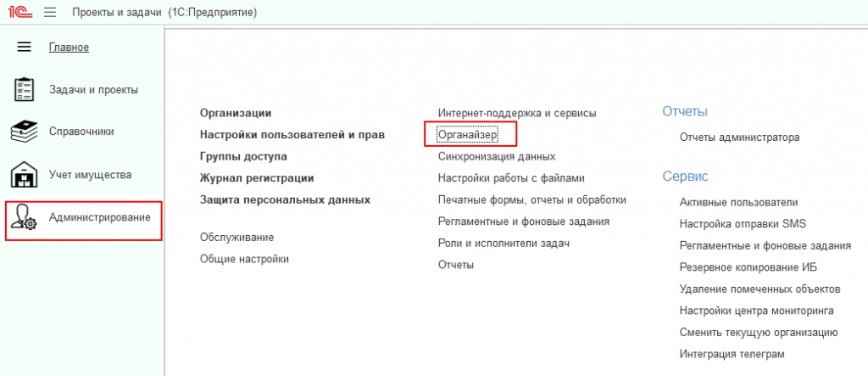Click the Отчеты group heading
The width and height of the screenshot is (868, 376).
point(685,111)
